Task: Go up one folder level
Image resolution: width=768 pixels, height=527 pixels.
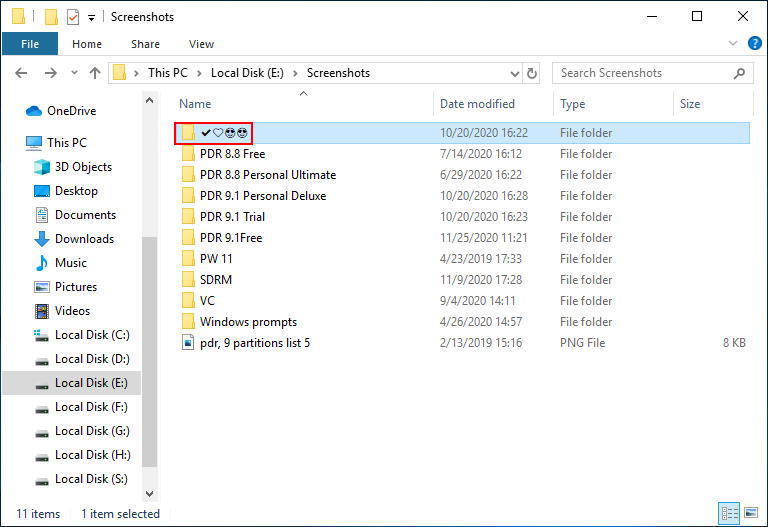Action: 95,73
